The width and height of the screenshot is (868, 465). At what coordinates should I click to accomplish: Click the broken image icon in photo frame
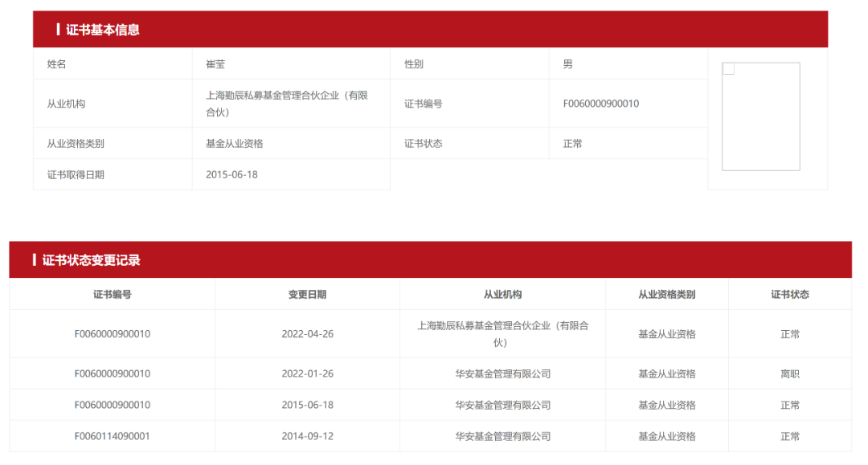pos(728,69)
